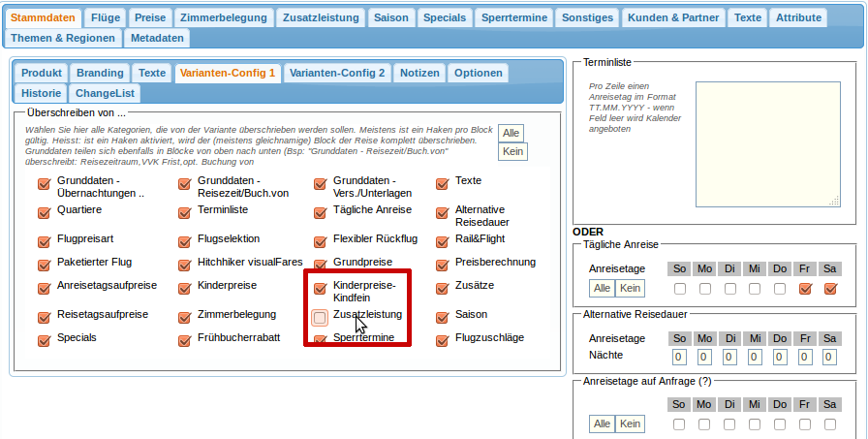Toggle the Sperrtermine checkbox
The height and width of the screenshot is (439, 868).
click(320, 340)
